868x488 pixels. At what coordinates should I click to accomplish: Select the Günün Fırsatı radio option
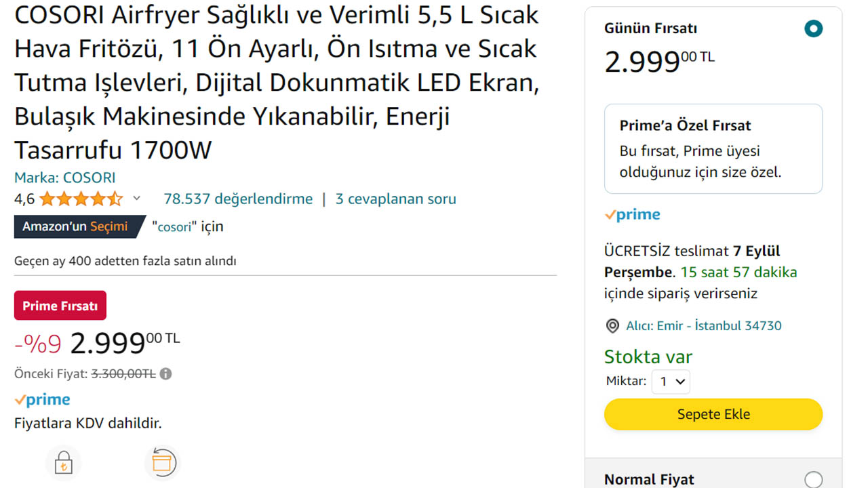(813, 29)
